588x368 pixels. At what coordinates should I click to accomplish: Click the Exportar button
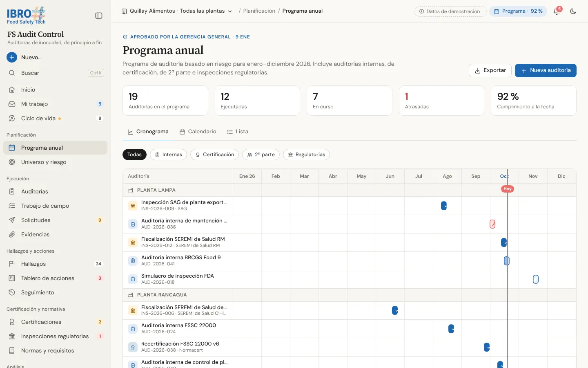tap(490, 70)
